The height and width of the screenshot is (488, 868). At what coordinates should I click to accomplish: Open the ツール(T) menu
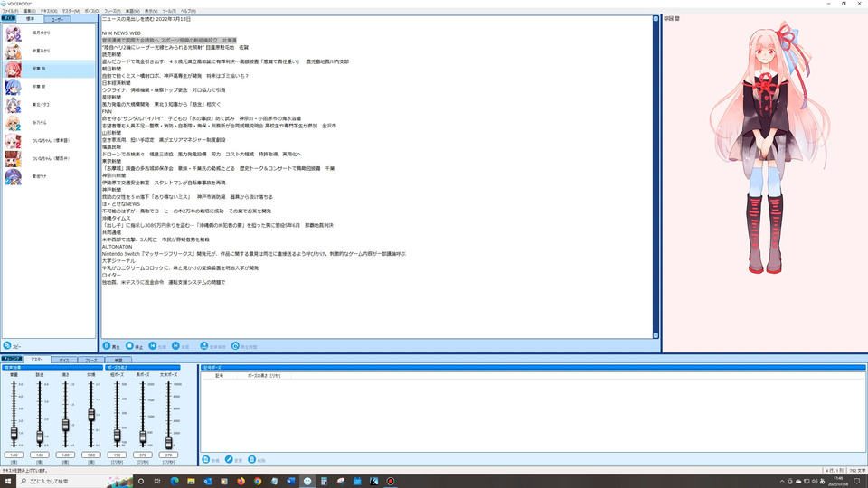pyautogui.click(x=169, y=11)
